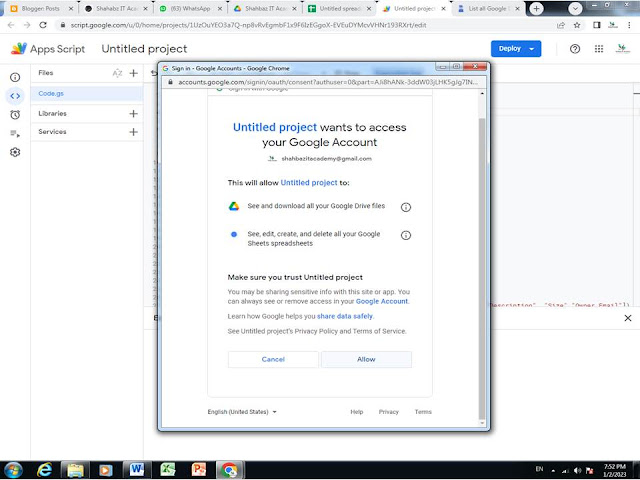640x480 pixels.
Task: Open the tab search dropdown arrow
Action: point(575,8)
